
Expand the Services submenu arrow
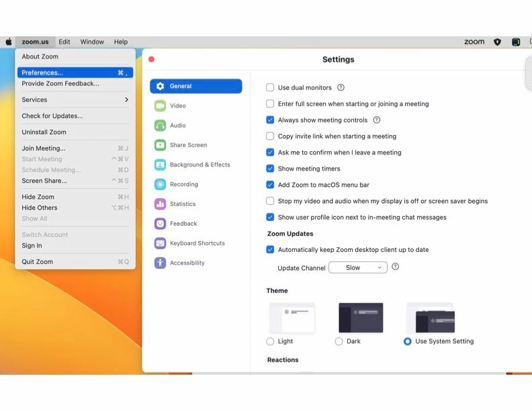point(126,99)
